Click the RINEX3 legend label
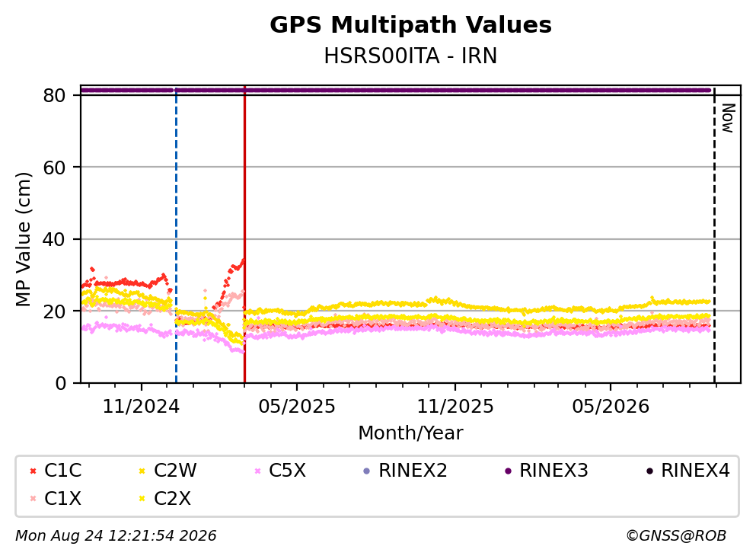Viewport: 756px width, 559px height. [553, 471]
